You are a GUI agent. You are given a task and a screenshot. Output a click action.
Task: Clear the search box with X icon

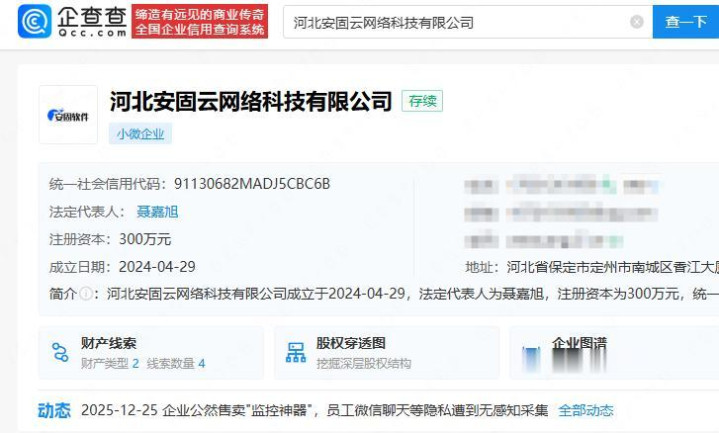click(636, 22)
